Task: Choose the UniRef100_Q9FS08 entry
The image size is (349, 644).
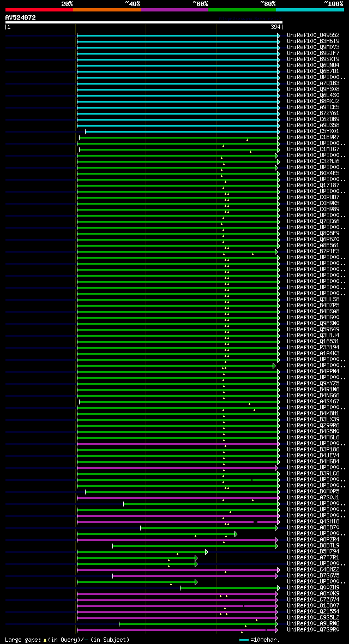Action: (x=313, y=89)
